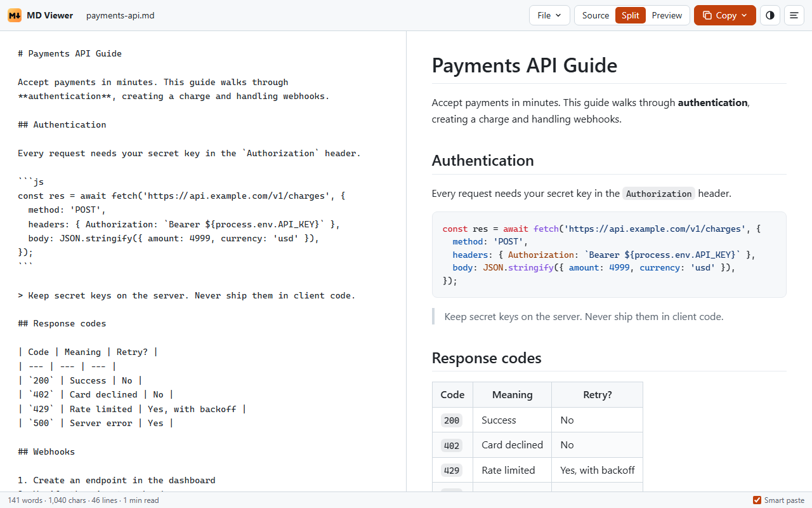This screenshot has width=812, height=508.
Task: Click the MD Viewer logo icon
Action: pyautogui.click(x=15, y=15)
